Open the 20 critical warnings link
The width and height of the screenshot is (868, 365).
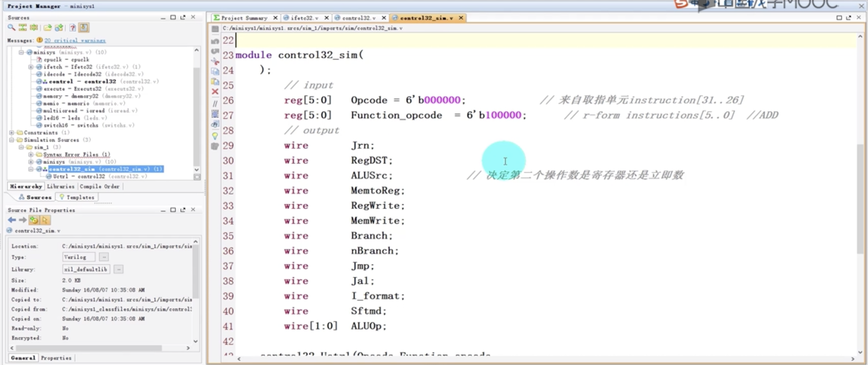click(x=75, y=40)
